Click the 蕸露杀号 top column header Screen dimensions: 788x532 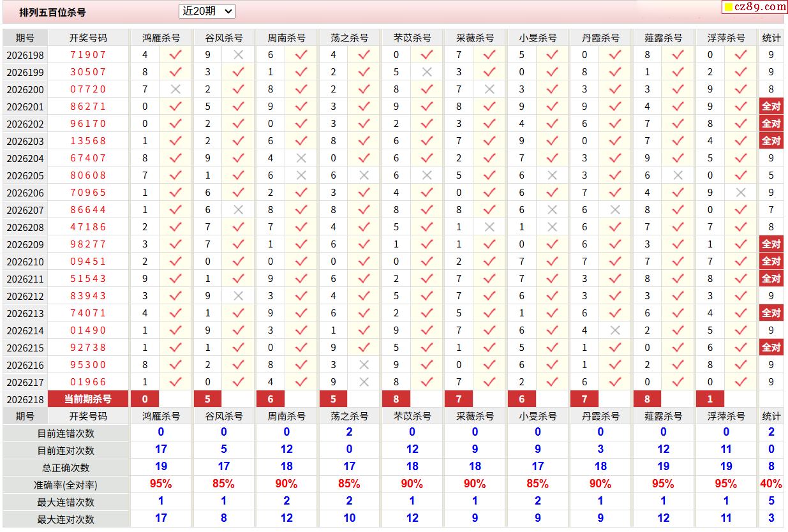click(x=664, y=38)
